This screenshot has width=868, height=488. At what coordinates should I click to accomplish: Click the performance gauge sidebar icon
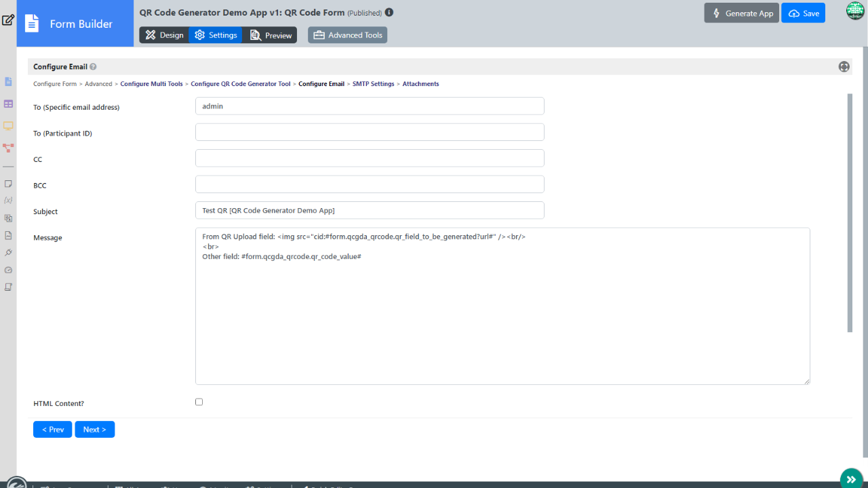8,270
